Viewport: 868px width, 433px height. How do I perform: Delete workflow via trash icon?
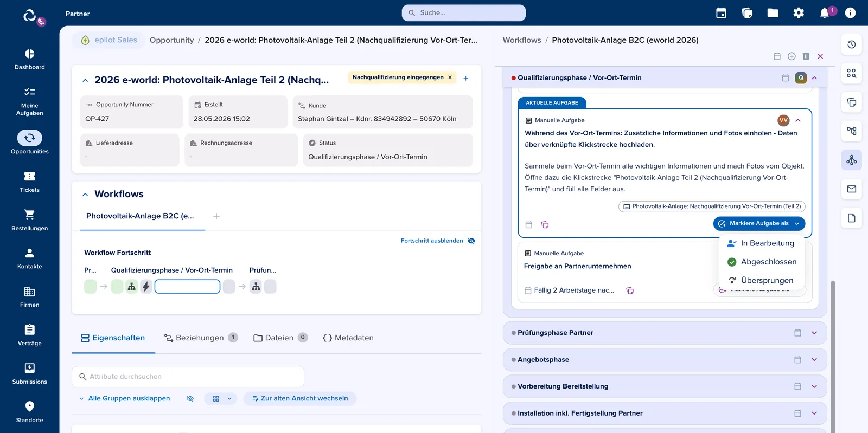[806, 56]
